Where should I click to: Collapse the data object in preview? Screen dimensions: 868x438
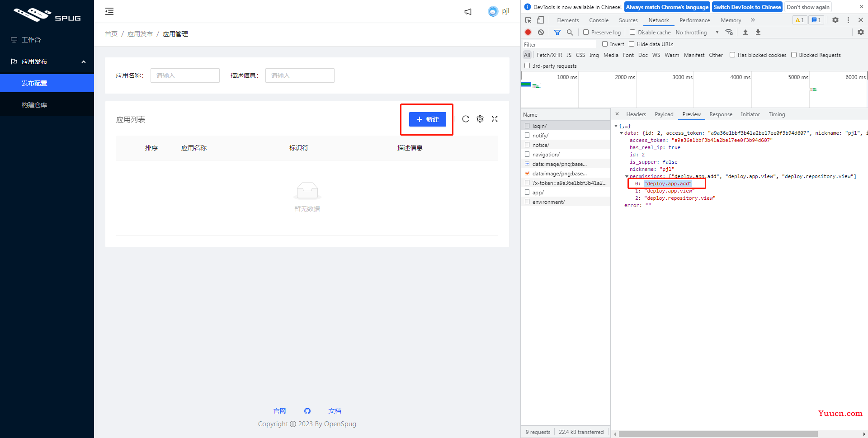621,133
